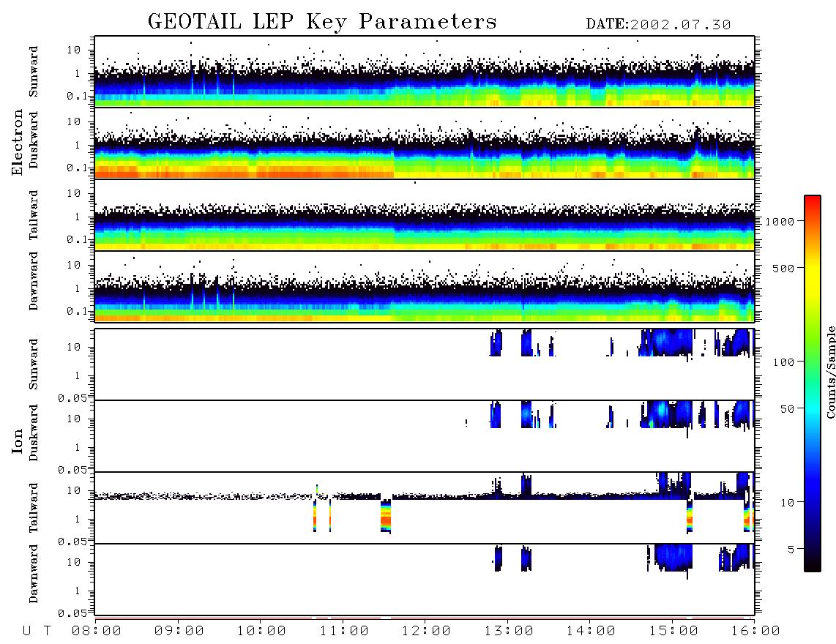Click the "13:00" time tick label
The image size is (836, 644).
tap(509, 632)
